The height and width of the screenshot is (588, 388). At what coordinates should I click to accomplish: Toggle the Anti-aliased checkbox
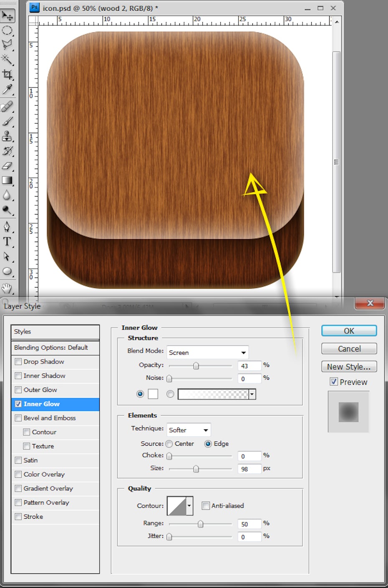(206, 506)
